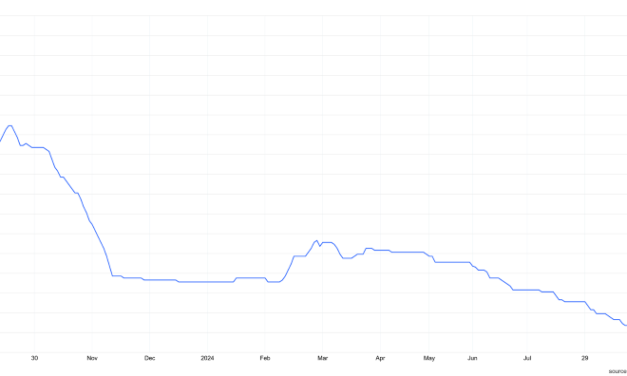Viewport: 627px width, 376px height.
Task: Click the line's highest peak before "30"
Action: [10, 126]
